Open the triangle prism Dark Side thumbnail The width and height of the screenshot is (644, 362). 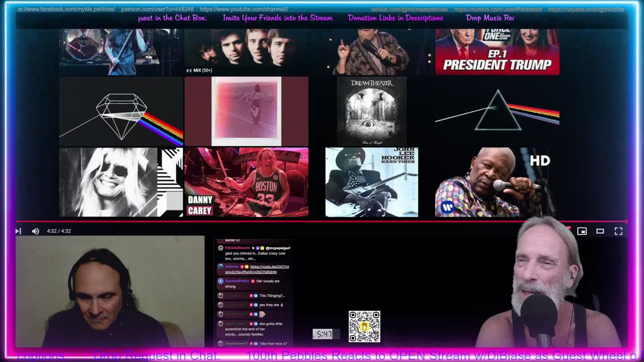497,111
